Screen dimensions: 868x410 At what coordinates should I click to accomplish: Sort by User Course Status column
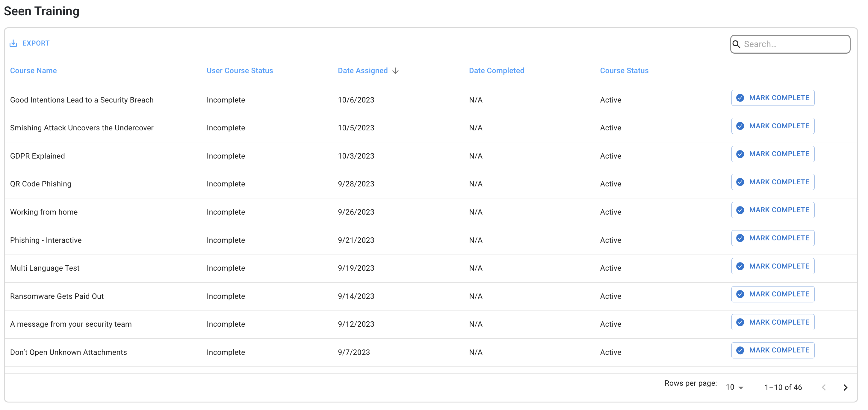click(240, 70)
